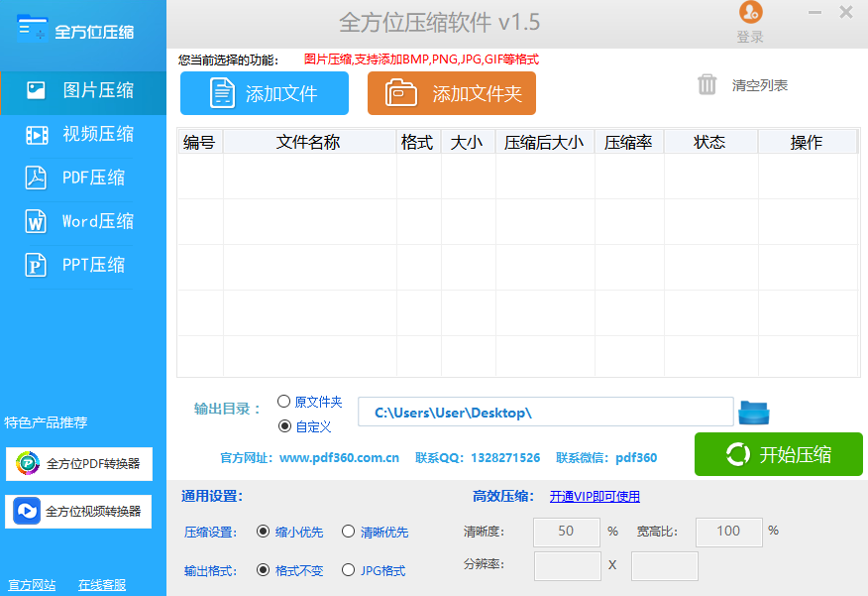The image size is (868, 596).
Task: Choose JPG格式 as output format
Action: 349,570
